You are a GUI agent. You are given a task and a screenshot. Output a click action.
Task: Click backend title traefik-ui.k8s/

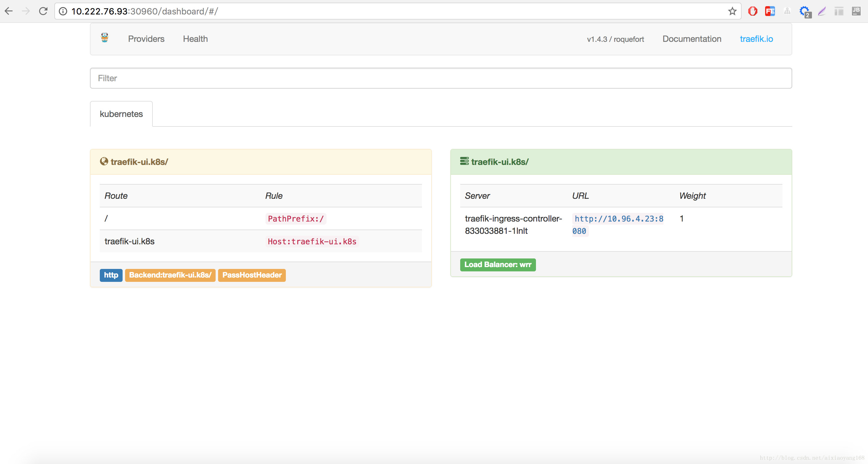pyautogui.click(x=500, y=162)
